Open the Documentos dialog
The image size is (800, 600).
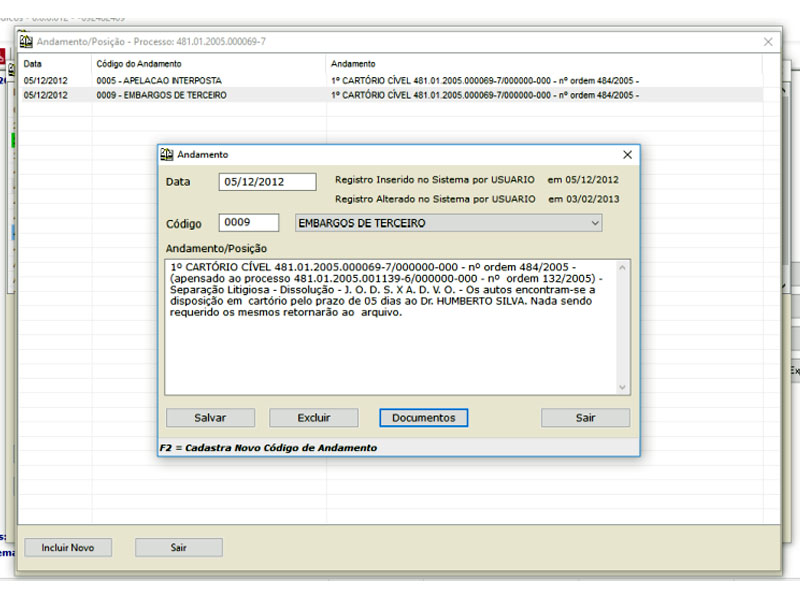424,417
